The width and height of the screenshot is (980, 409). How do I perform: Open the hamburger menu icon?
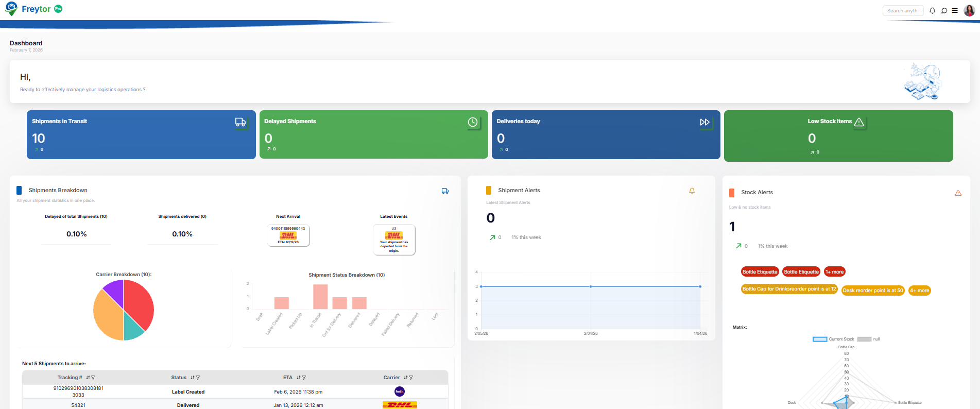[x=955, y=10]
